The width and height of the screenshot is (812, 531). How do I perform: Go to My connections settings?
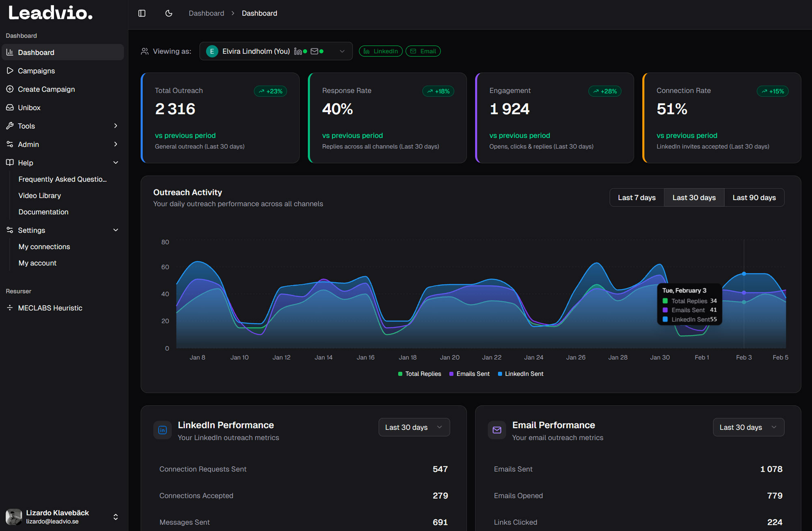click(44, 246)
